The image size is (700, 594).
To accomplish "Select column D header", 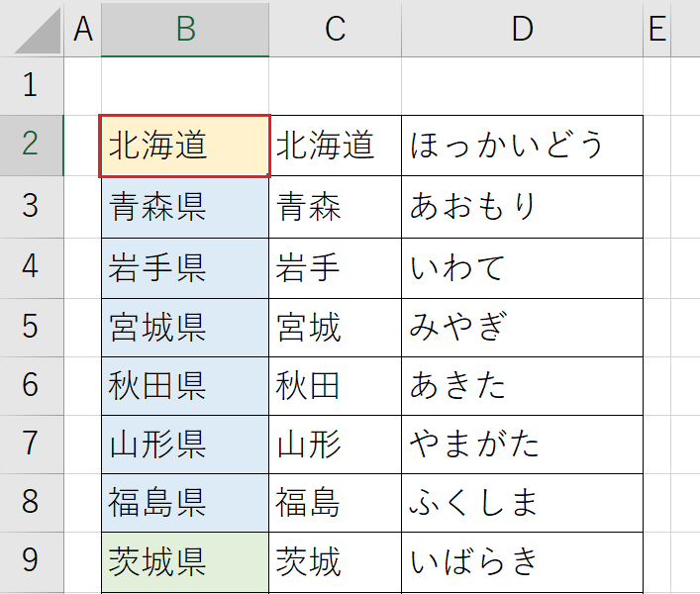I will point(523,29).
